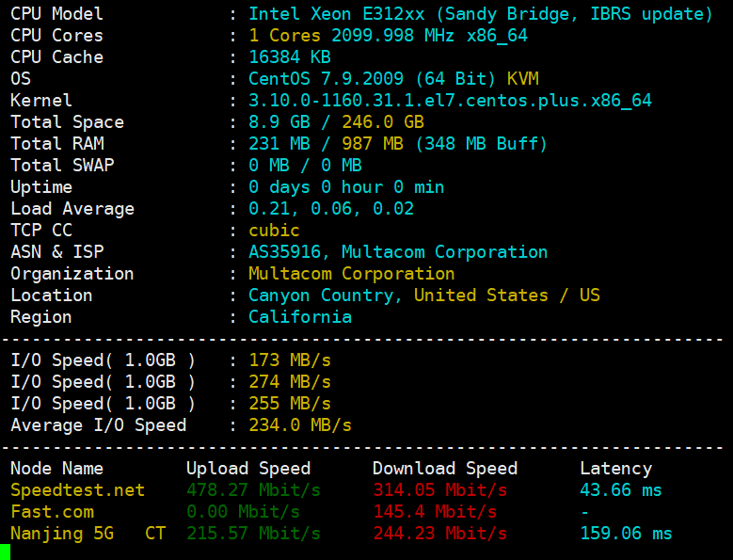Click the kernel version string
Screen dimensions: 733x560
click(x=450, y=101)
